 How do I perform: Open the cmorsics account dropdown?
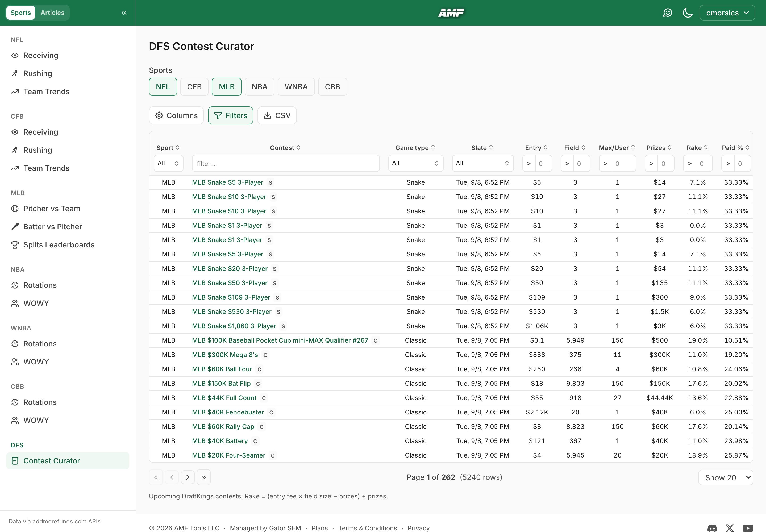[727, 13]
